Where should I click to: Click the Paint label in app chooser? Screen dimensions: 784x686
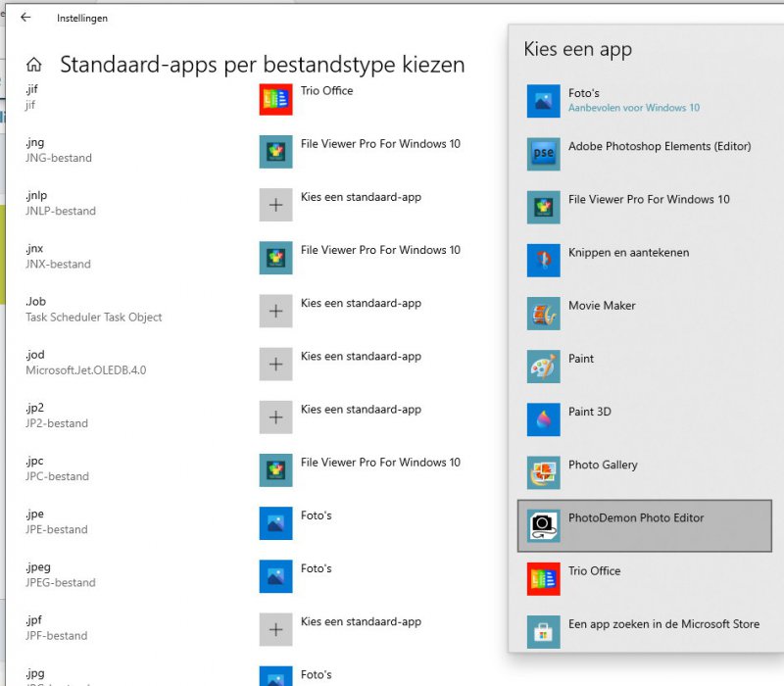tap(581, 359)
